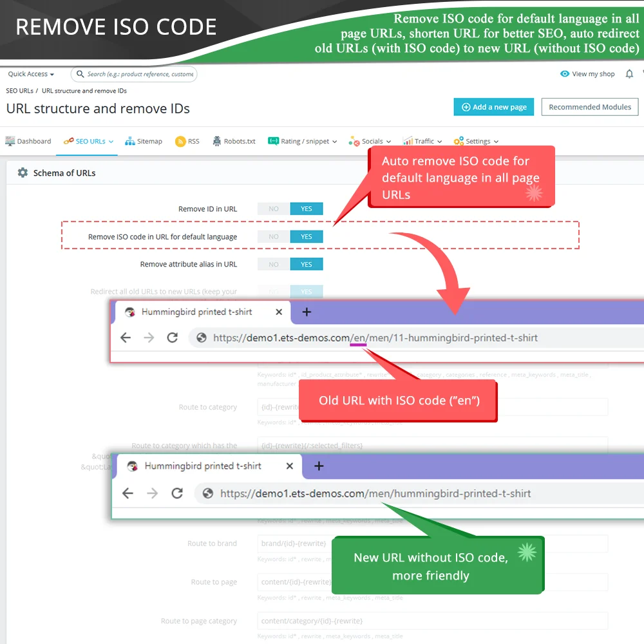The width and height of the screenshot is (644, 644).
Task: Expand the Quick Access menu
Action: click(29, 73)
